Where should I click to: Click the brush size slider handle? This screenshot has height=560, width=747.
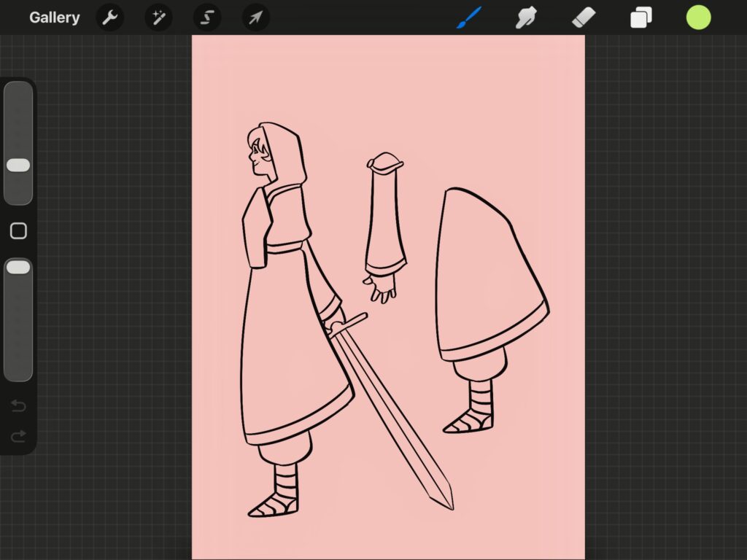click(18, 166)
